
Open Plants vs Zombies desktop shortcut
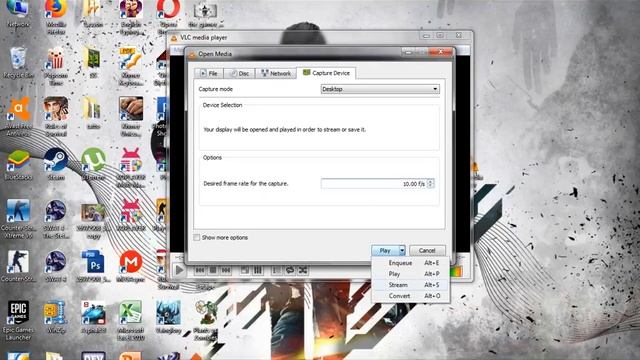tap(206, 321)
